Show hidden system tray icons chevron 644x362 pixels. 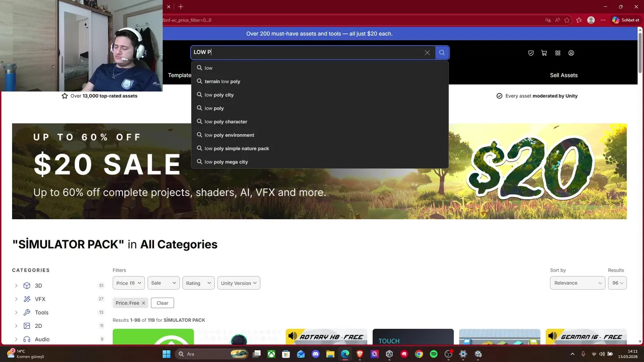(573, 354)
